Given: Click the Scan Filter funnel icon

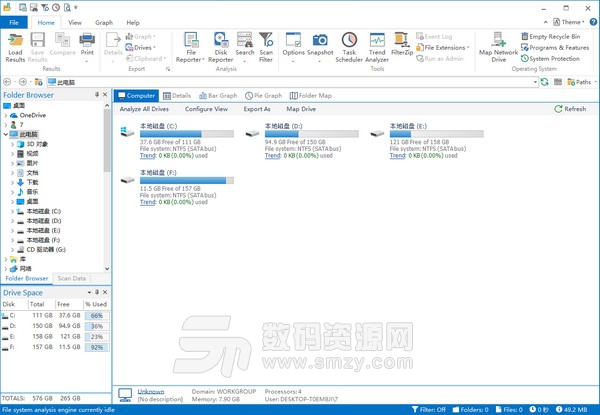Looking at the screenshot, I should pyautogui.click(x=266, y=41).
